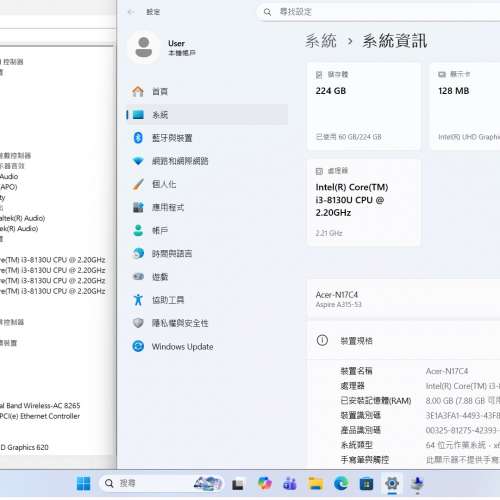Go back with the arrow beside 設定
The width and height of the screenshot is (500, 500).
131,12
